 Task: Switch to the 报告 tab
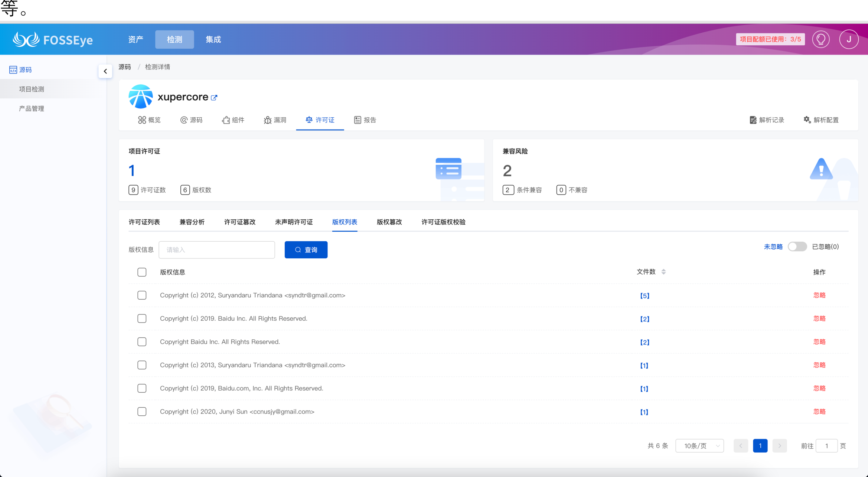(x=365, y=120)
